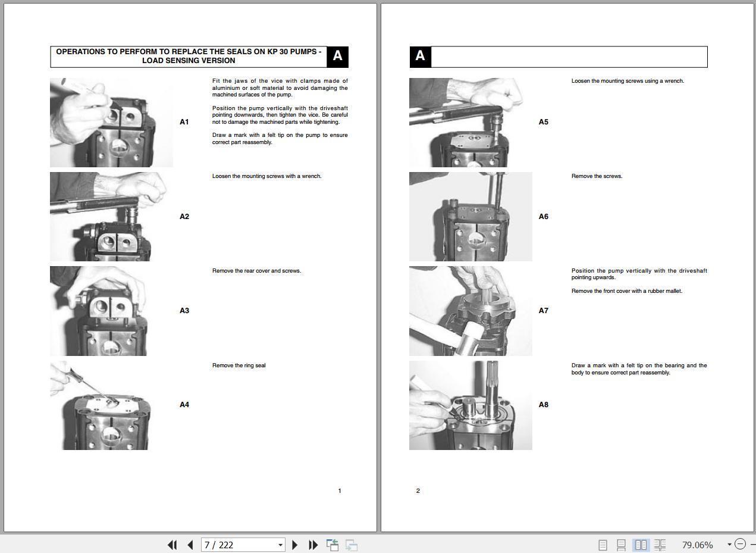Click the step label A4
Viewport: 756px width, 553px height.
pos(184,404)
